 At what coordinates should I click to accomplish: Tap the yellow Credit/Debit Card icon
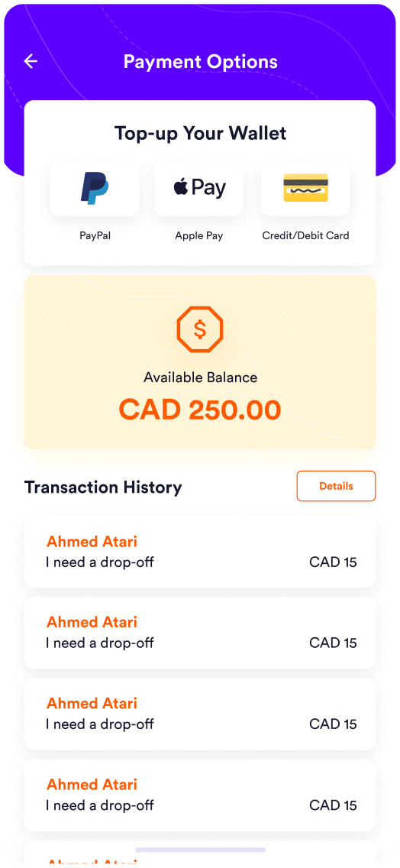tap(305, 188)
